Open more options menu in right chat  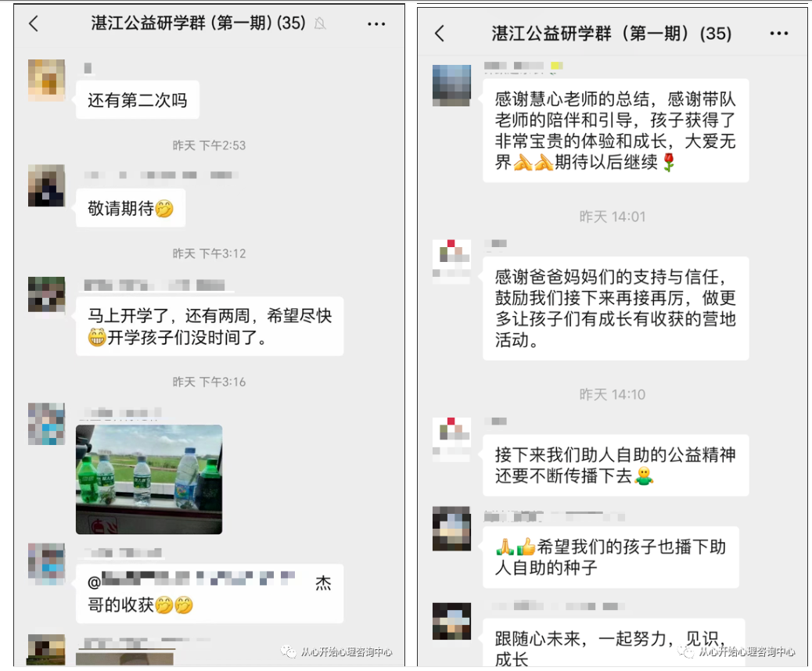[x=779, y=34]
